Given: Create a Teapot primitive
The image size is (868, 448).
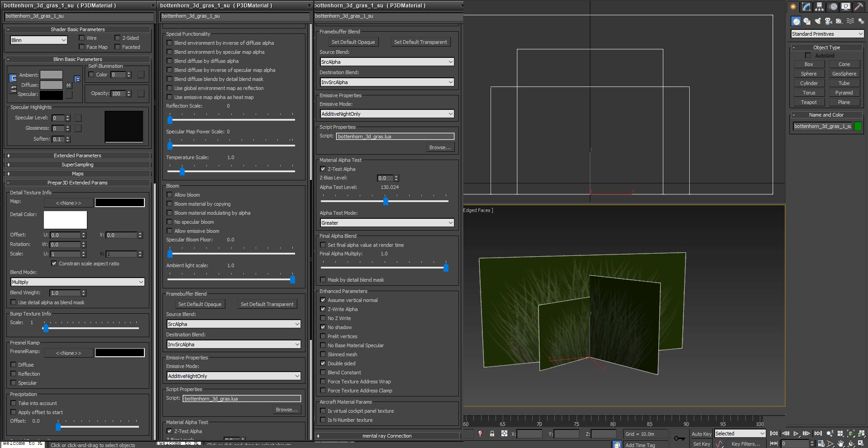Looking at the screenshot, I should tap(809, 102).
